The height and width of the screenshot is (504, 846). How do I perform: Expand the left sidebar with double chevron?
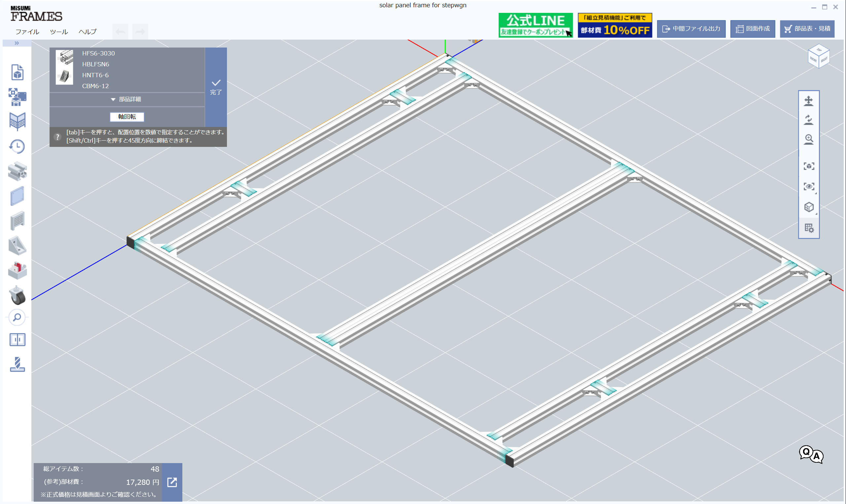click(17, 43)
